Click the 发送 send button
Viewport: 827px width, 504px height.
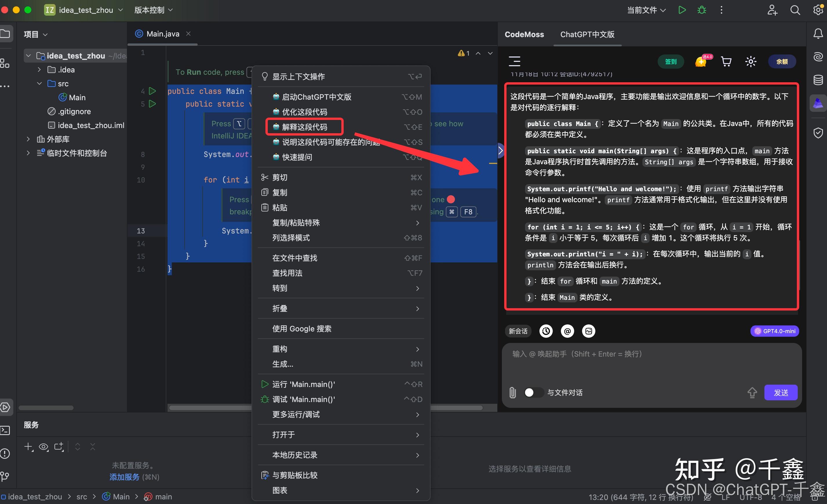(781, 392)
